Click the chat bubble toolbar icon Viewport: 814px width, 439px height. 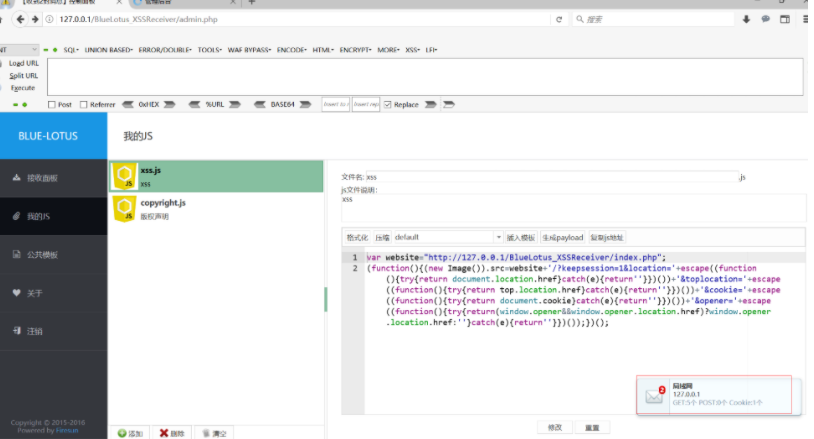pos(766,19)
